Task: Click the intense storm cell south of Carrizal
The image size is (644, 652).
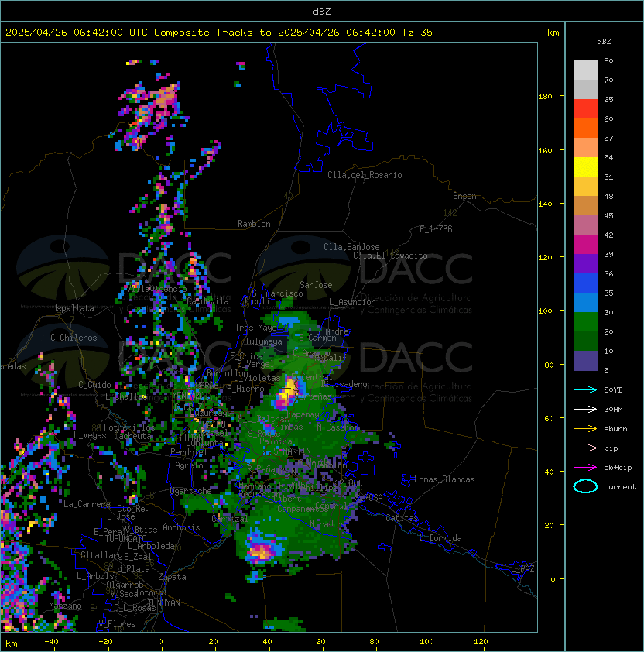Action: (262, 551)
